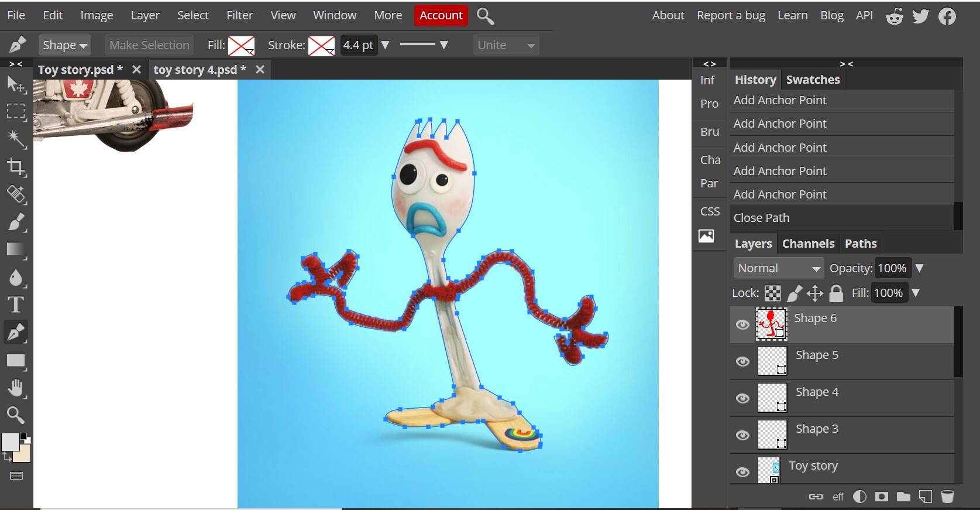Add a new adjustment layer
Screen dimensions: 980x510
[859, 497]
